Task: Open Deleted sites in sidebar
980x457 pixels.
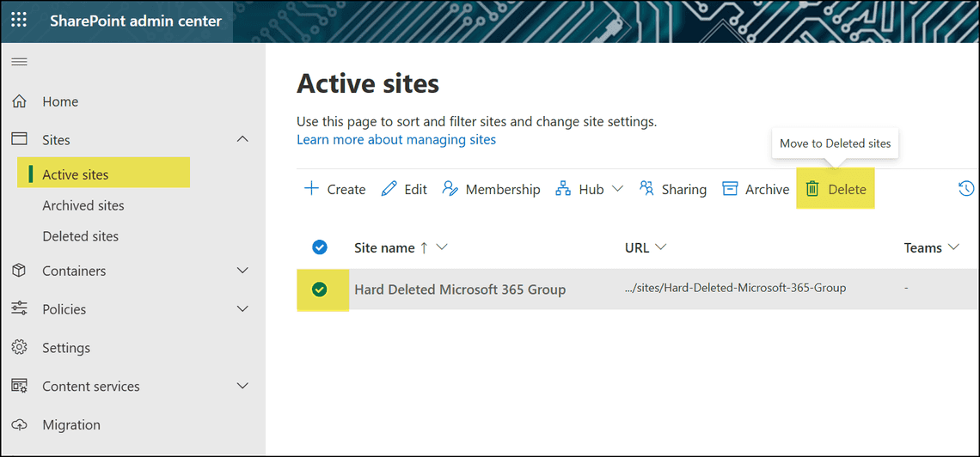Action: pos(80,236)
